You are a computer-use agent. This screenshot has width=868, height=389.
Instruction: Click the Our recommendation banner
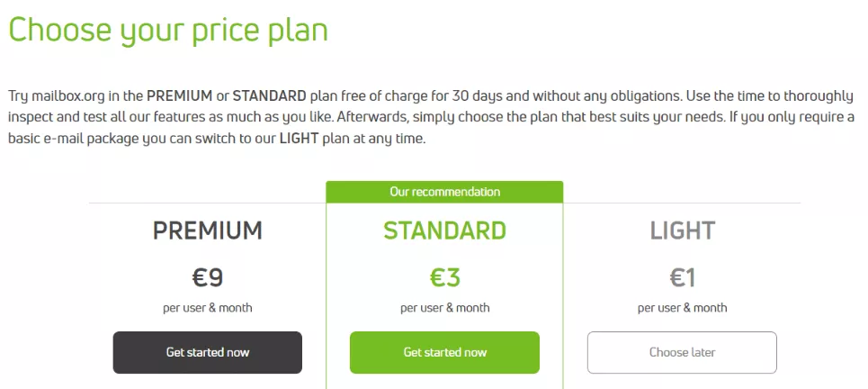pos(444,192)
